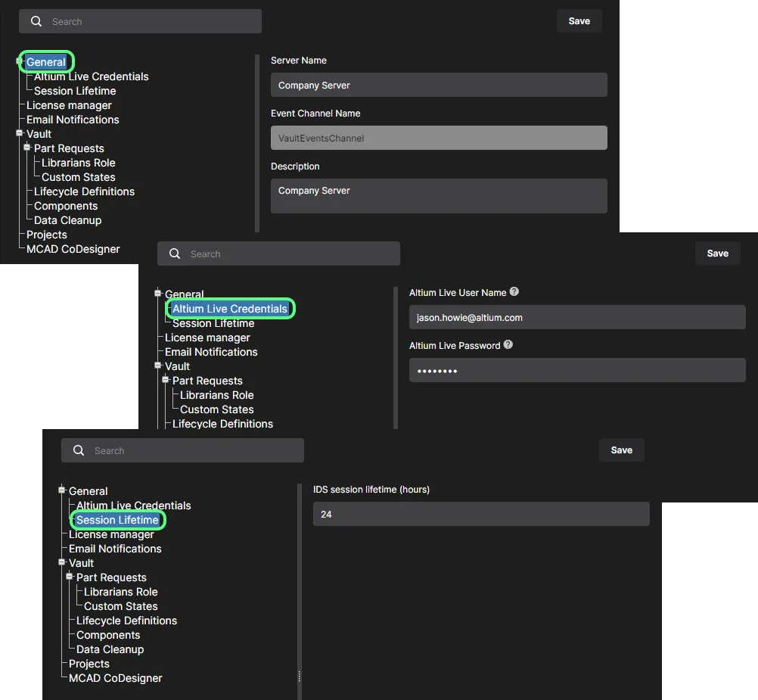
Task: Edit the IDS session lifetime hours field
Action: (x=481, y=514)
